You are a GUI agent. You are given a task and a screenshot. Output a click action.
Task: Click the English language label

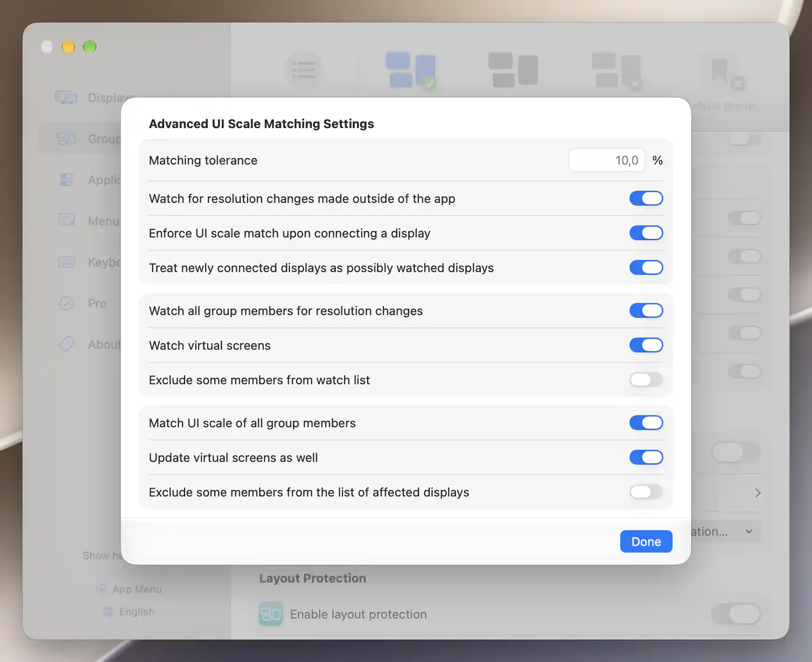coord(137,612)
